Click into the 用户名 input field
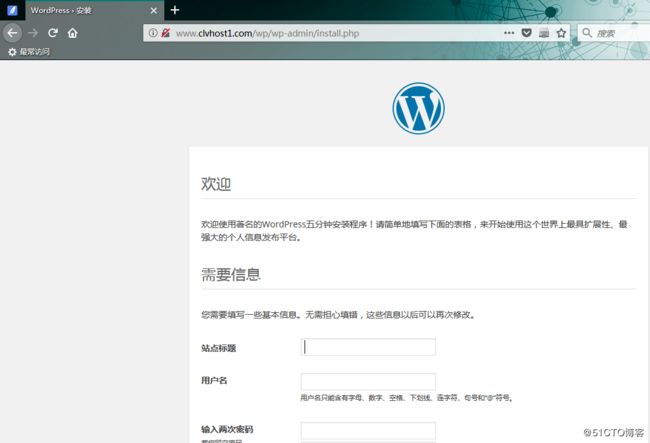650x443 pixels. click(x=368, y=381)
